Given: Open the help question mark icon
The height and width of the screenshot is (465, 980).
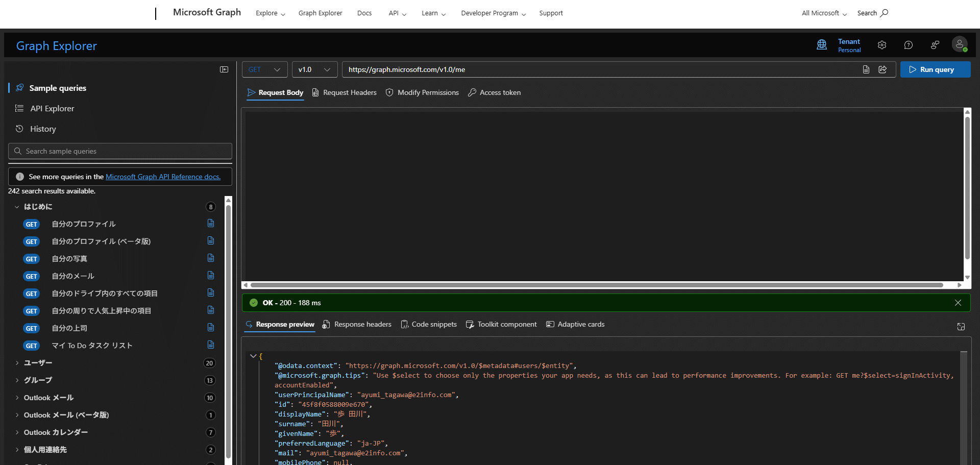Looking at the screenshot, I should coord(909,45).
